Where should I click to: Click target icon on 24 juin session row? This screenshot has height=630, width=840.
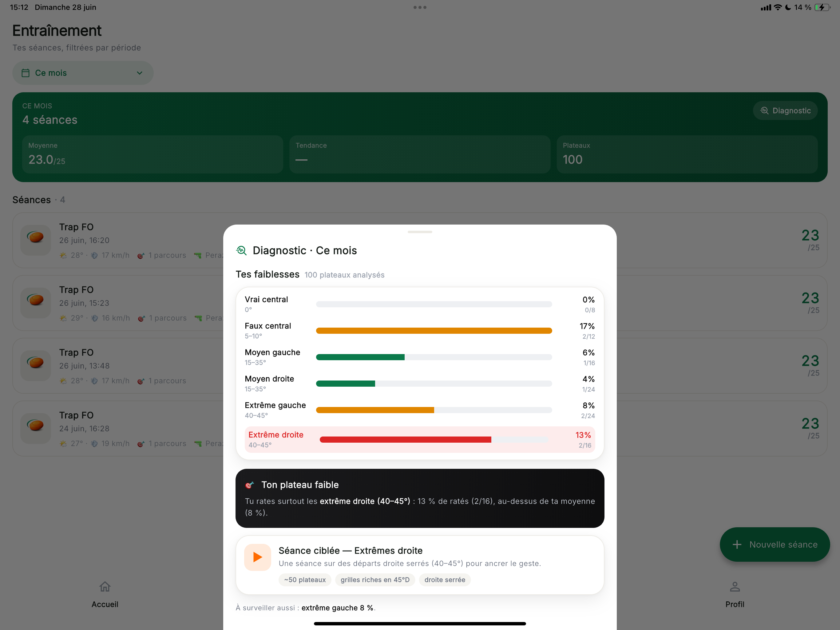click(x=141, y=444)
